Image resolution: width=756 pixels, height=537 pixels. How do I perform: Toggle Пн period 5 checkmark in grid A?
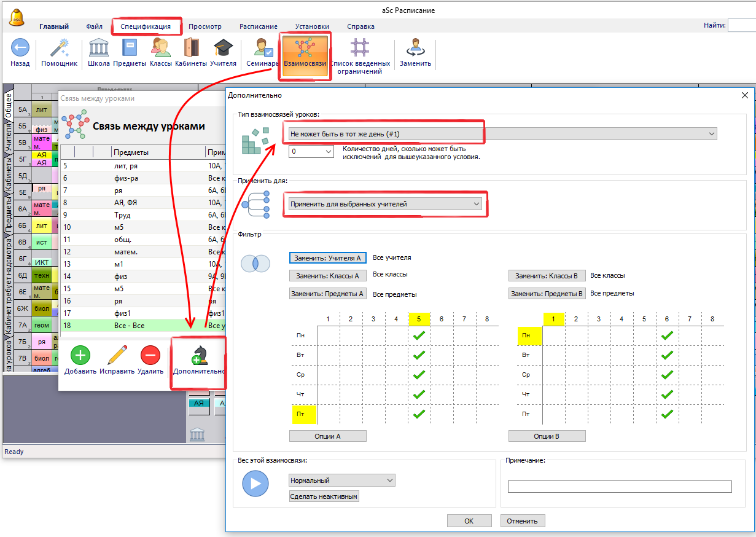[x=419, y=335]
